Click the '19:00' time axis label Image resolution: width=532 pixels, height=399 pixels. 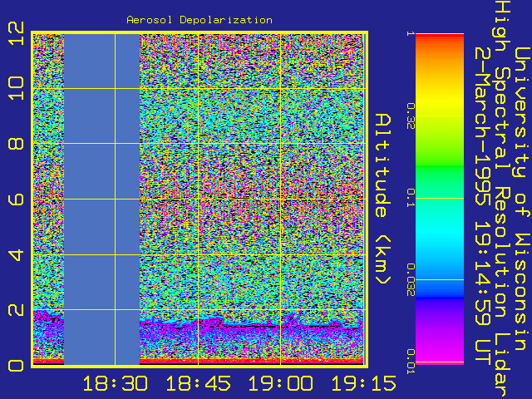(281, 383)
